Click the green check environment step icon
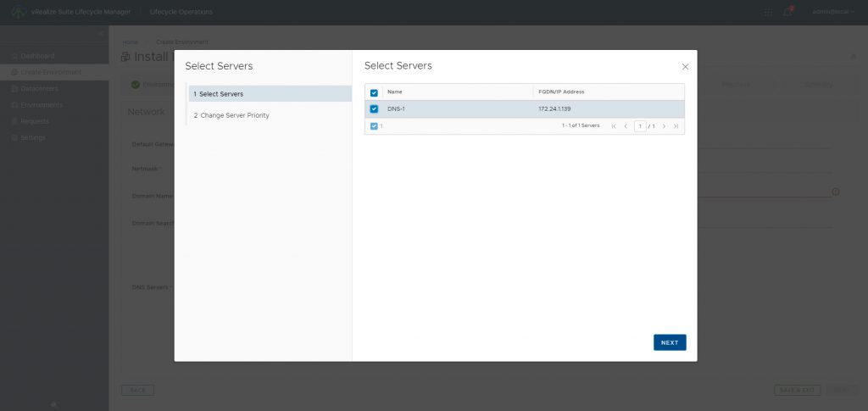Image resolution: width=868 pixels, height=411 pixels. click(135, 85)
